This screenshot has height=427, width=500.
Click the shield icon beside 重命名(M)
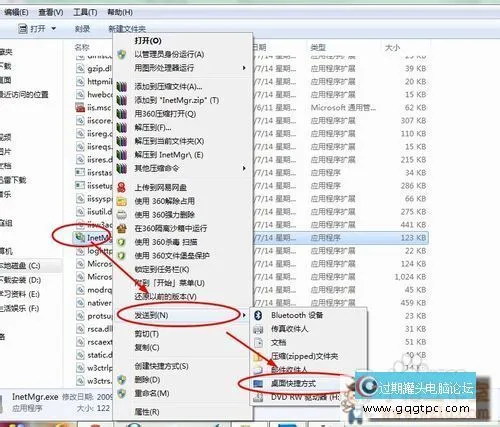[122, 393]
